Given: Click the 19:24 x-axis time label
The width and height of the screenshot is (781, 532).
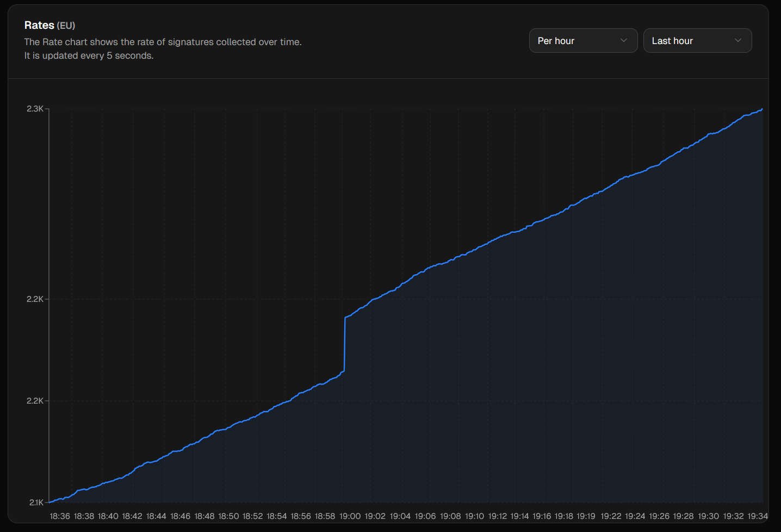Looking at the screenshot, I should pyautogui.click(x=635, y=516).
